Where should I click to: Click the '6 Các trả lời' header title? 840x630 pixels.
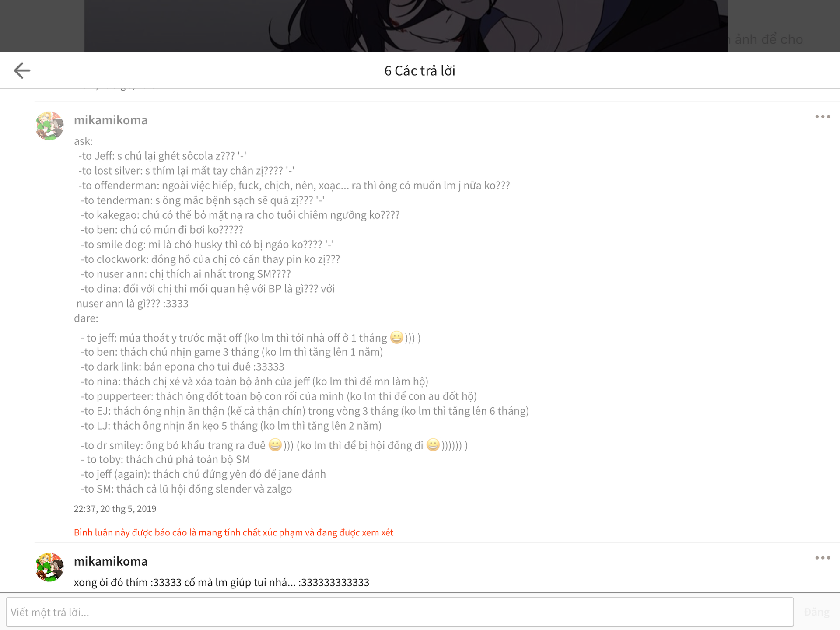420,70
